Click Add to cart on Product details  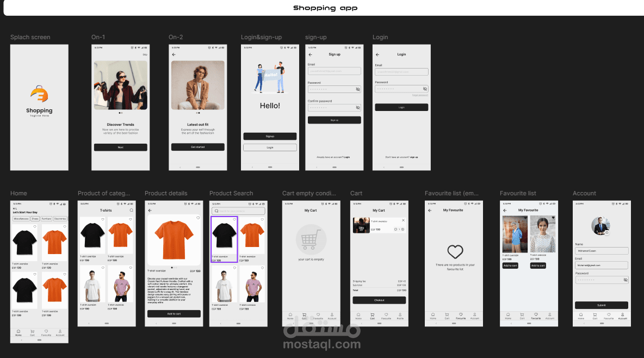[x=174, y=313]
